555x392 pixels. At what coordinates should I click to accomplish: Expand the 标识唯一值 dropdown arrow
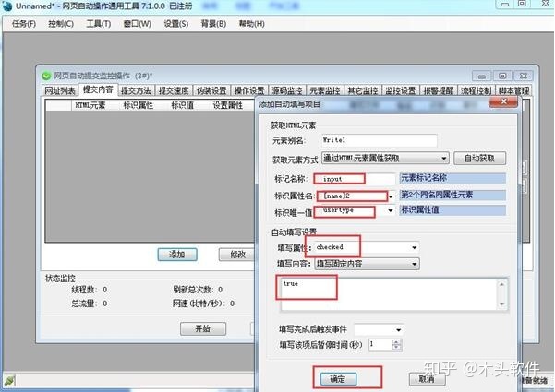390,211
